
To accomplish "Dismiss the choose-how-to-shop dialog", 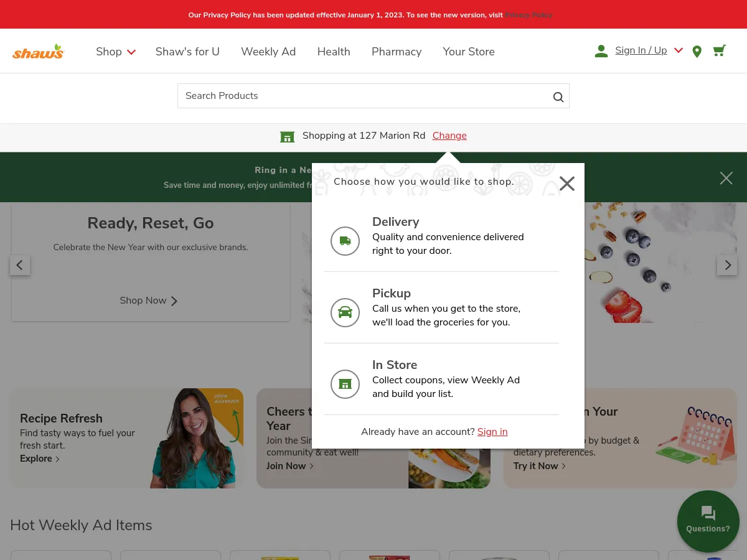I will point(566,183).
